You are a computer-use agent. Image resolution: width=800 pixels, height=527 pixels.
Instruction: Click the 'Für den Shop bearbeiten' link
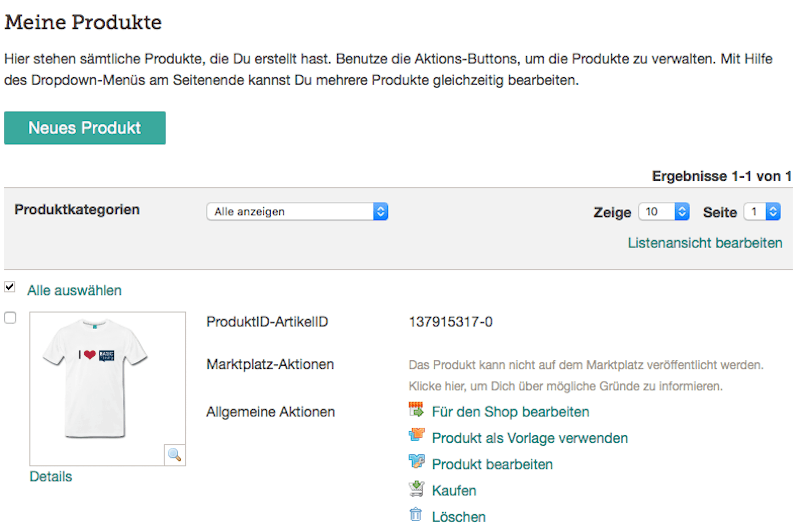510,411
